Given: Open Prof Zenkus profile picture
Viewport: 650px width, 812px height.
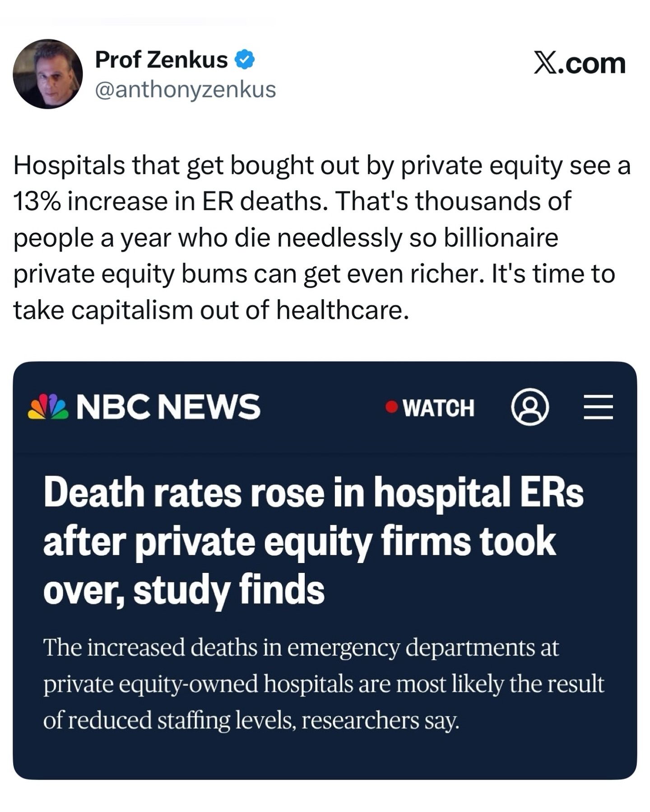Looking at the screenshot, I should tap(48, 74).
